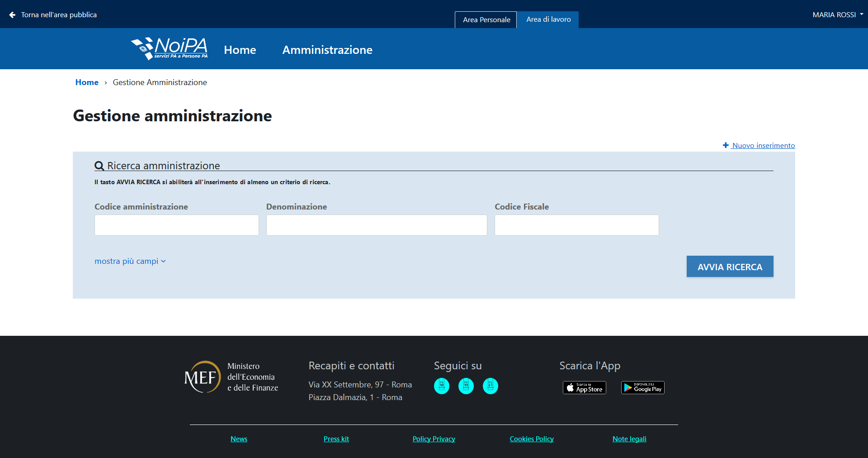Click the plus icon beside Nuovo inserimento
This screenshot has width=868, height=458.
point(726,145)
